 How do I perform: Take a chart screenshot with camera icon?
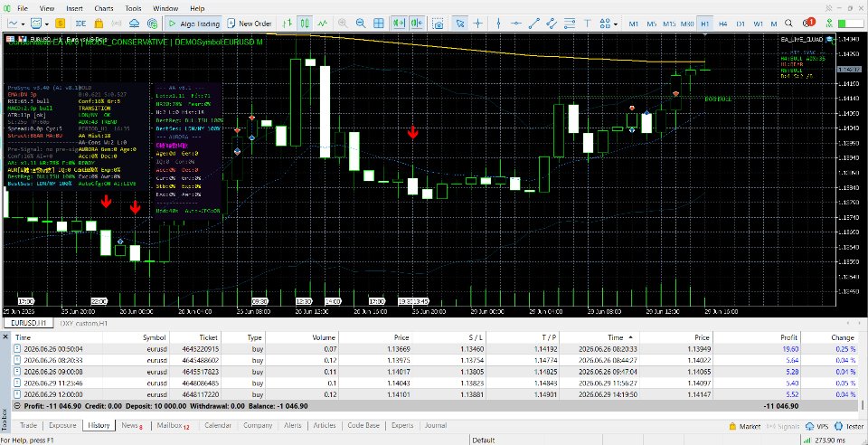439,24
